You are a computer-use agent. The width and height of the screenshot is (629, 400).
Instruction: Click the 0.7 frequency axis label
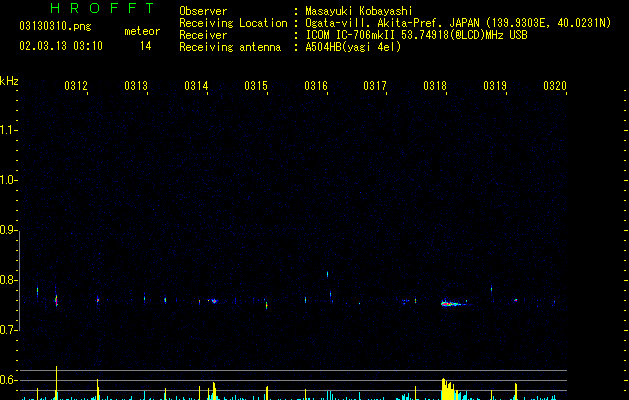click(8, 330)
